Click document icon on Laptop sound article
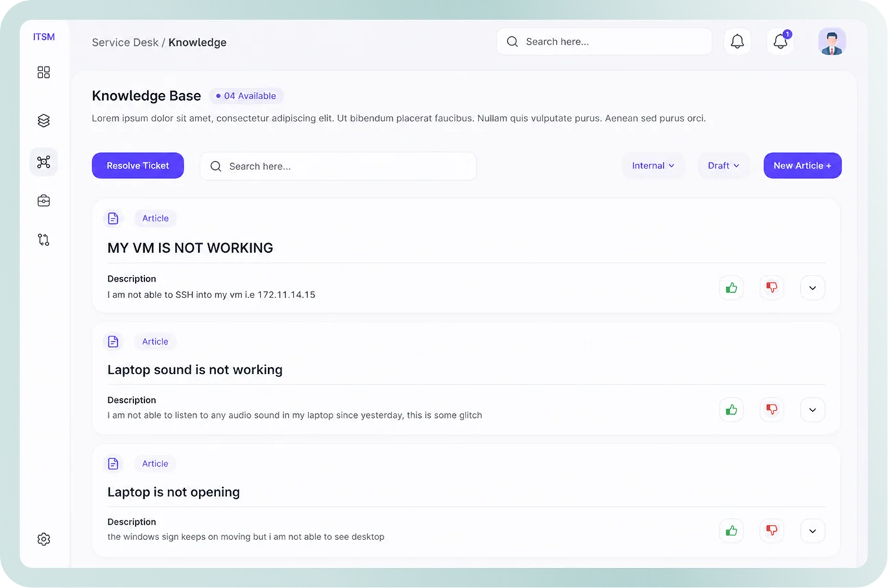Viewport: 888px width, 588px height. click(x=113, y=341)
